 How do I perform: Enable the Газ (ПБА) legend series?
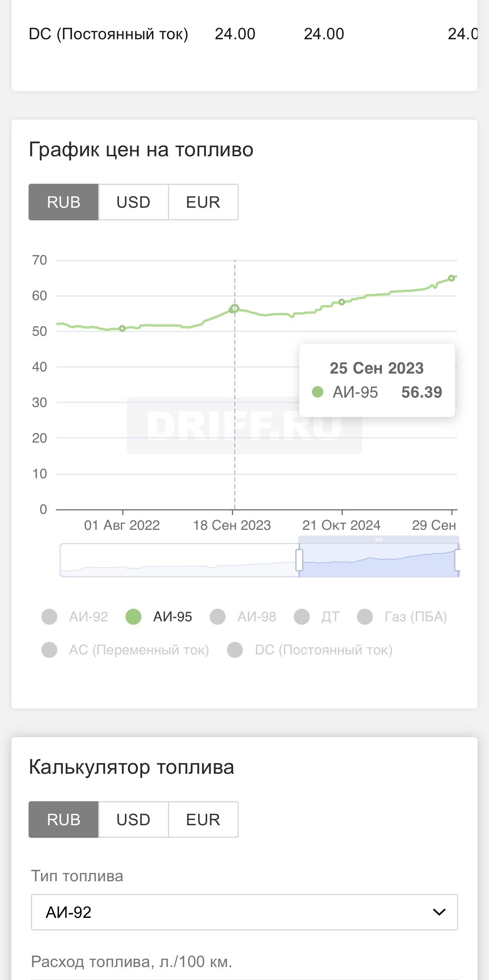click(x=402, y=617)
